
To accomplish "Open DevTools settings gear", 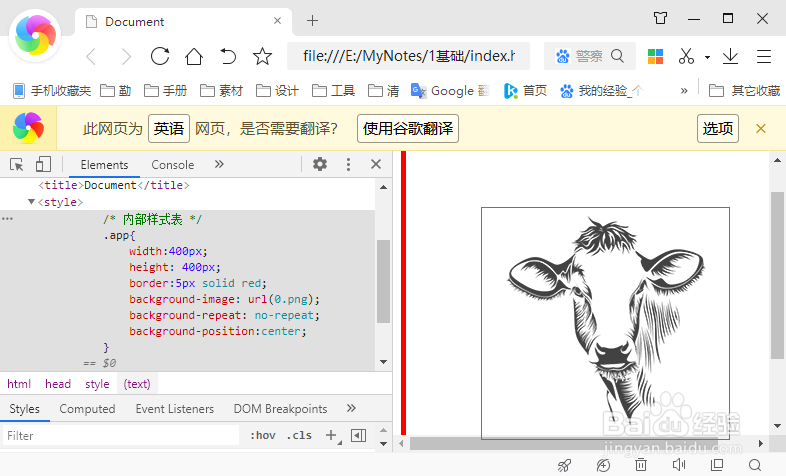I will (x=320, y=164).
